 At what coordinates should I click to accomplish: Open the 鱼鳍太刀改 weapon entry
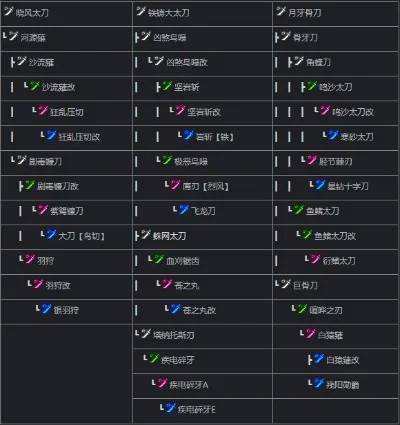point(335,236)
